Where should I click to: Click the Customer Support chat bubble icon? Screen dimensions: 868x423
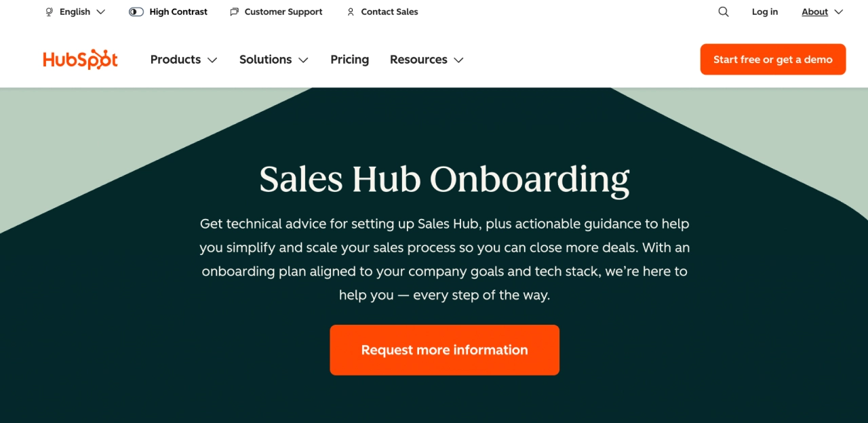pyautogui.click(x=234, y=12)
